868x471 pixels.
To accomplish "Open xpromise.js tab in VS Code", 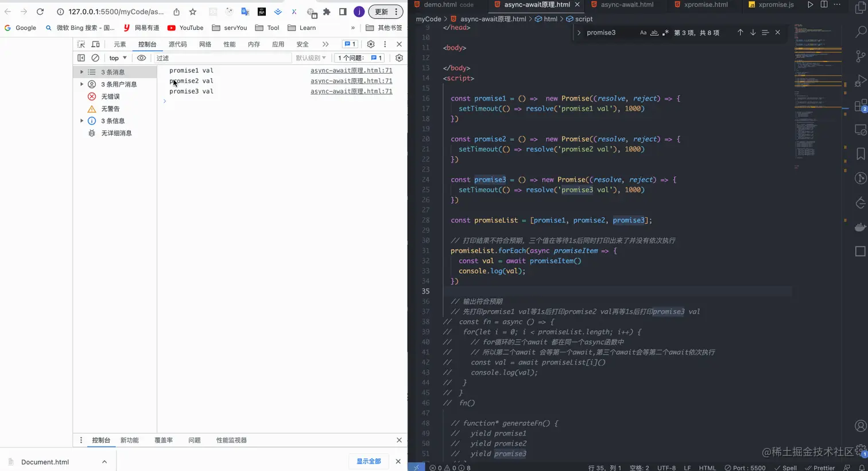I will (771, 5).
